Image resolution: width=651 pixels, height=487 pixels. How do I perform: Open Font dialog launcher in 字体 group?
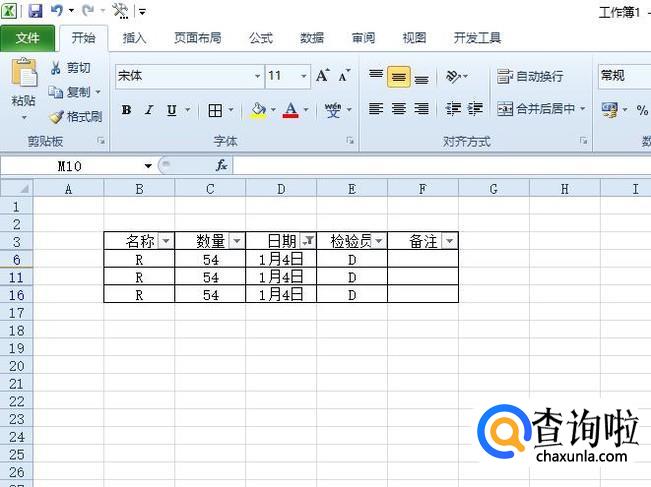coord(350,141)
